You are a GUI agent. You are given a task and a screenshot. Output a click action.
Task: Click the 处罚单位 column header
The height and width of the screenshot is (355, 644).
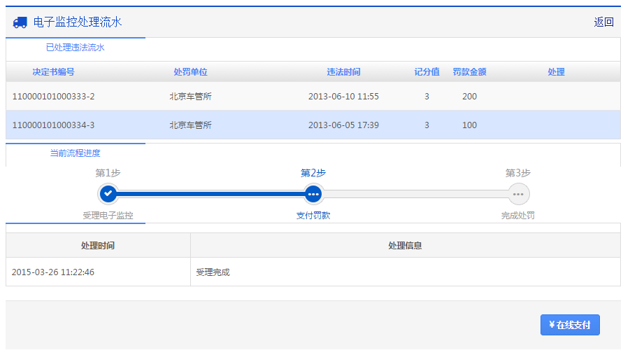click(x=190, y=72)
